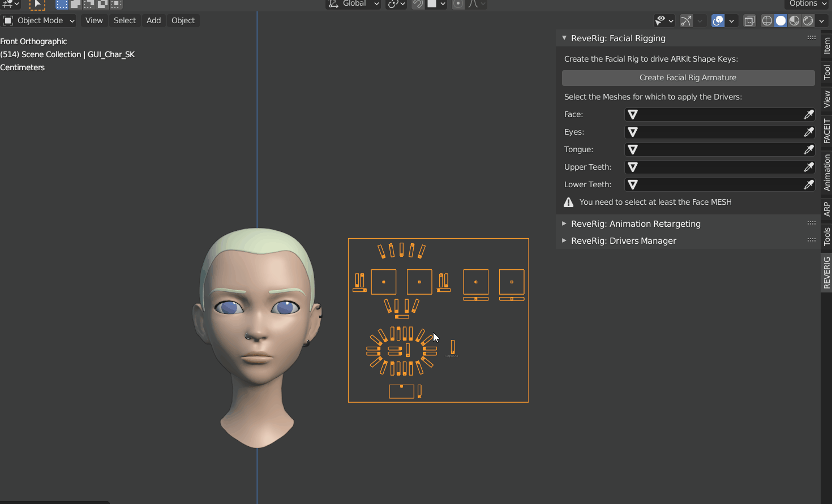
Task: Open the editor type selector icon
Action: 8,5
